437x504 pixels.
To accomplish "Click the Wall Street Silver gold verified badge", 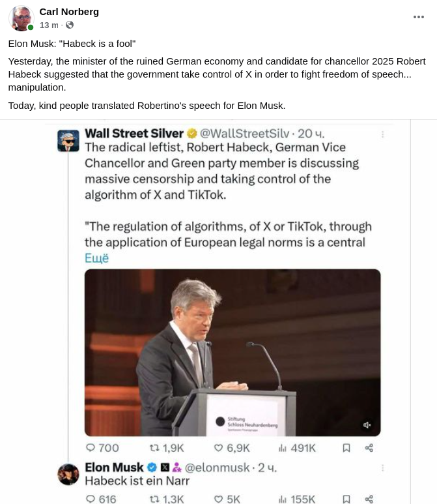I will 193,134.
